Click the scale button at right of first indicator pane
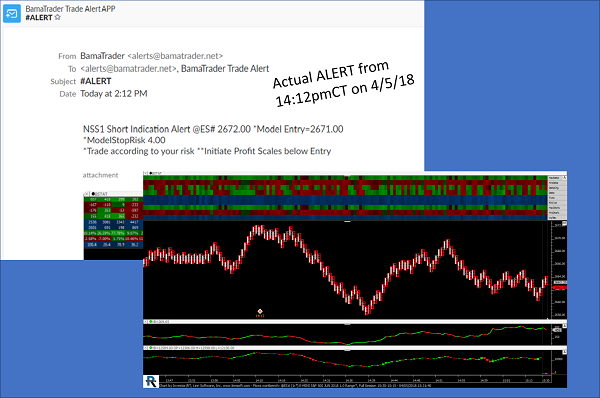This screenshot has height=398, width=600. (565, 325)
